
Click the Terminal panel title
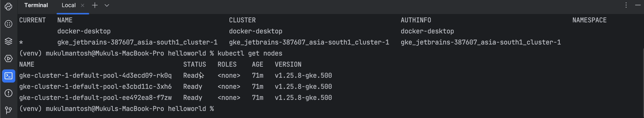tap(36, 5)
